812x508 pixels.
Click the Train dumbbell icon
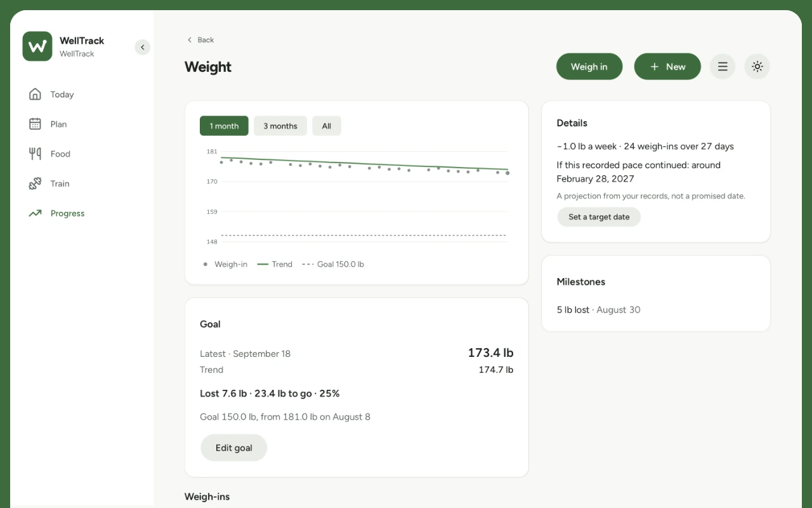(x=35, y=184)
